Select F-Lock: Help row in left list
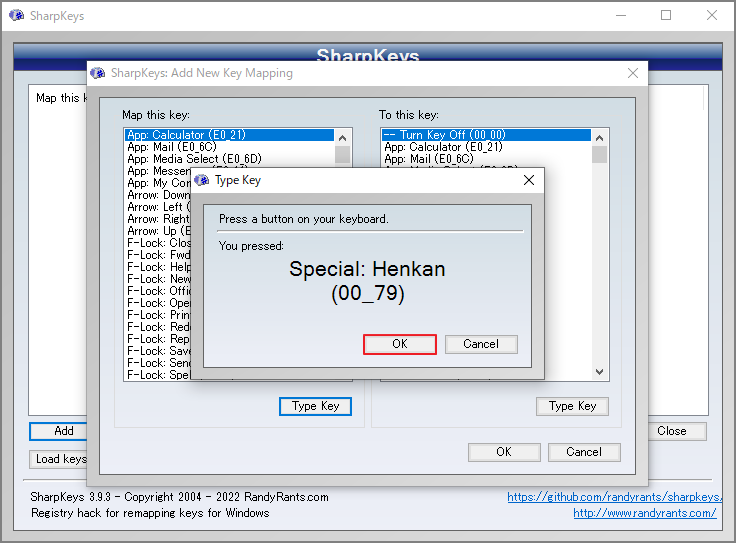 (158, 267)
